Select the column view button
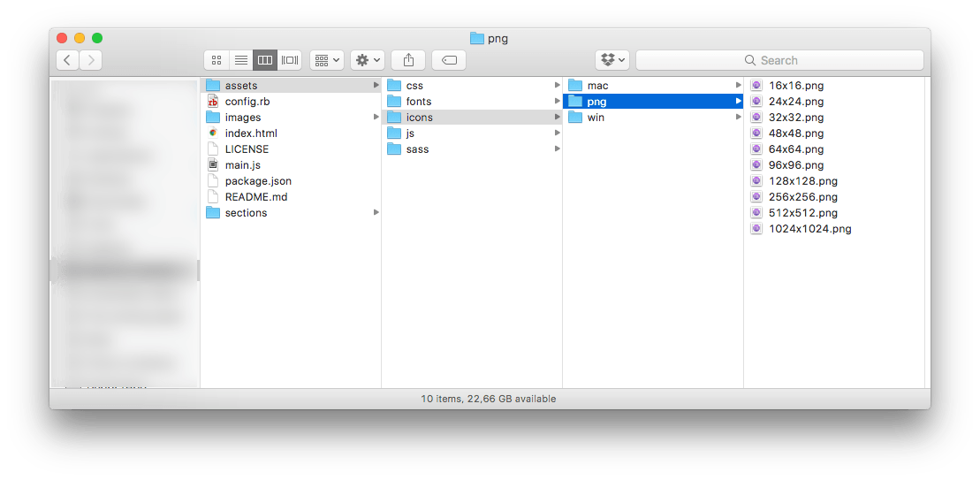This screenshot has height=480, width=980. (x=265, y=60)
